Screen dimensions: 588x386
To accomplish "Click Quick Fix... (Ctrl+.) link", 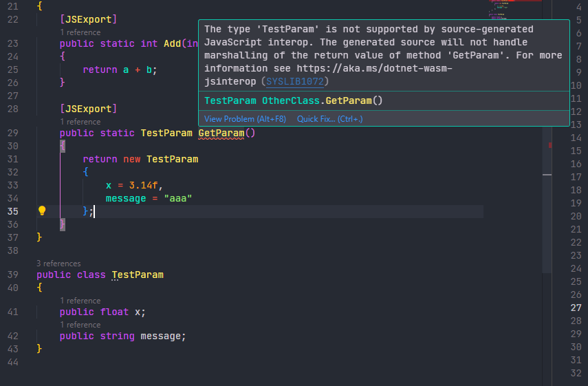I will point(329,119).
